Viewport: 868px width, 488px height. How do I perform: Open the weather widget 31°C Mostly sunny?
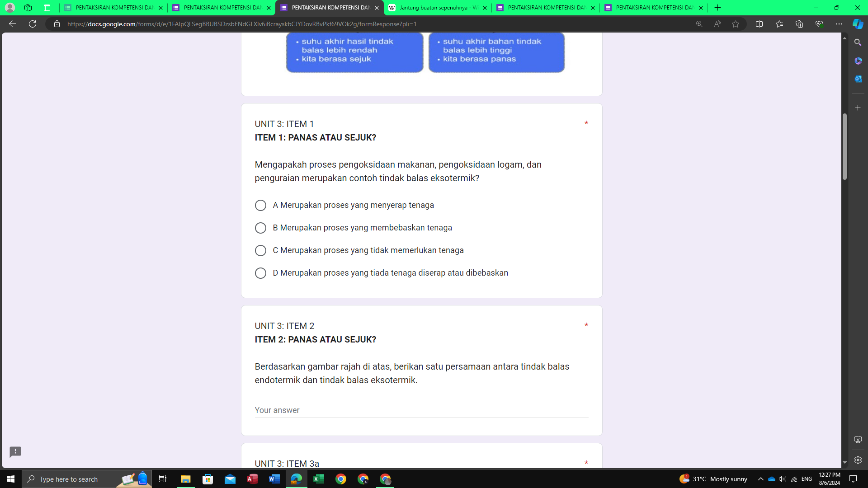pos(713,479)
